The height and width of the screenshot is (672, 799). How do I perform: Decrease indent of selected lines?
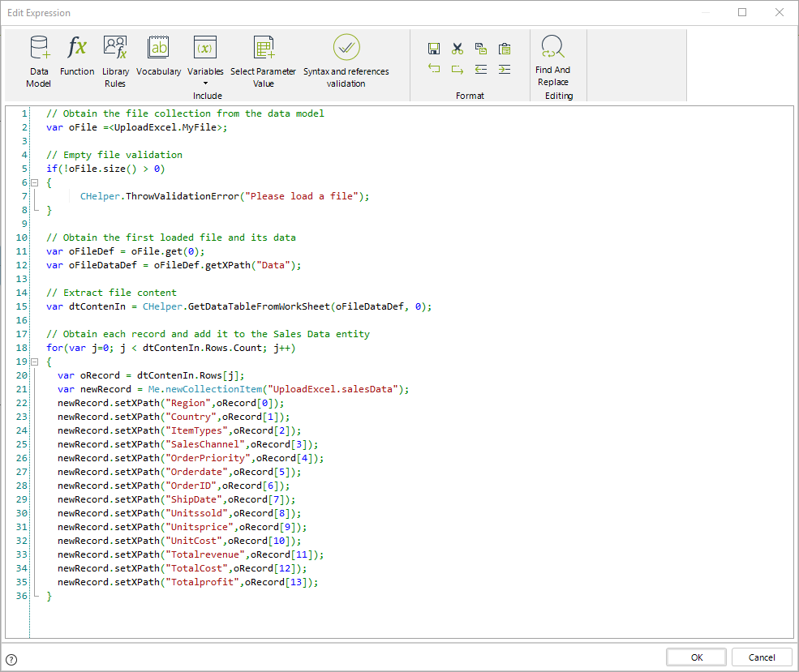[480, 69]
